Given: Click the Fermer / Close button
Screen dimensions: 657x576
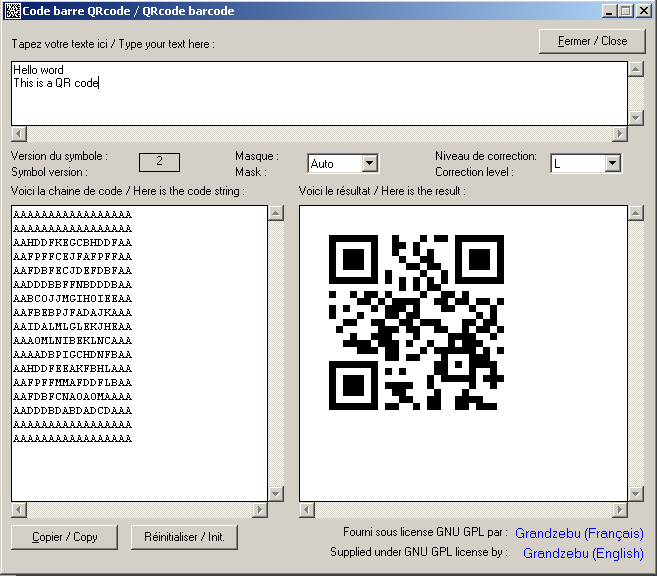Looking at the screenshot, I should [x=592, y=41].
